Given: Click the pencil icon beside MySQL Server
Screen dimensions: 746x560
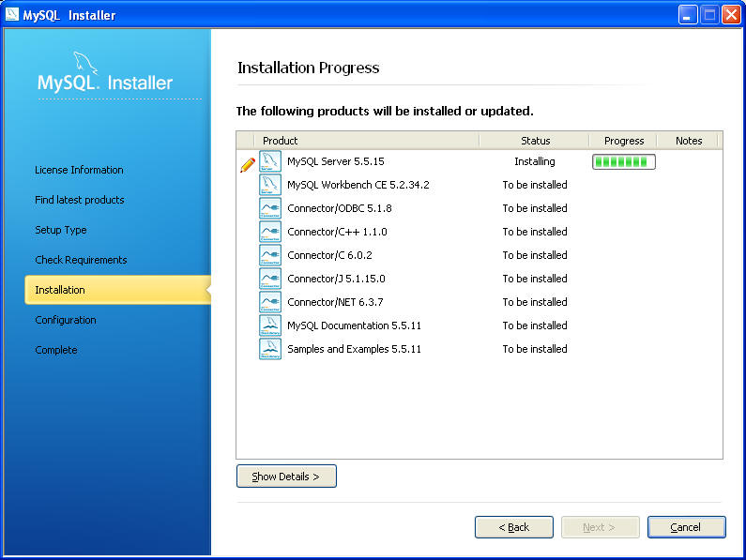Looking at the screenshot, I should [x=248, y=164].
